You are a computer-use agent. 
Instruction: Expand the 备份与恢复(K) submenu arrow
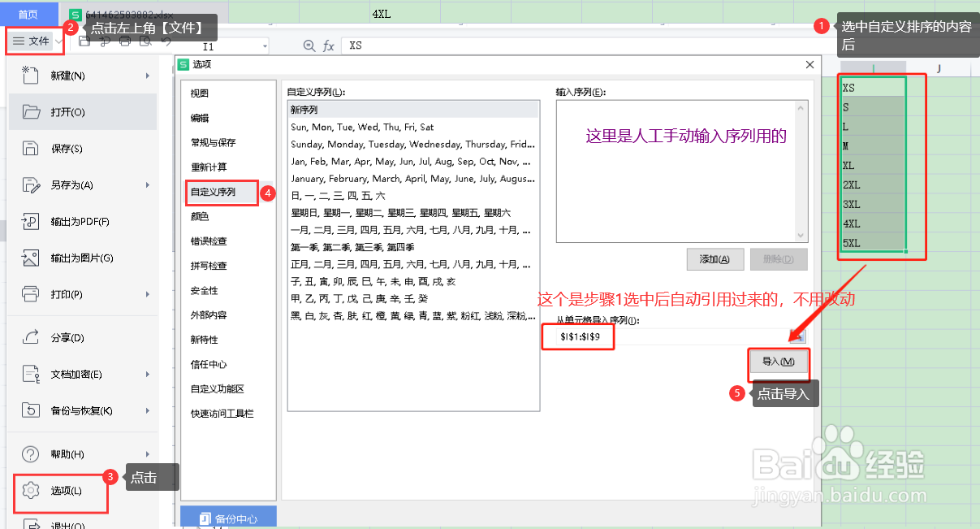pos(148,410)
